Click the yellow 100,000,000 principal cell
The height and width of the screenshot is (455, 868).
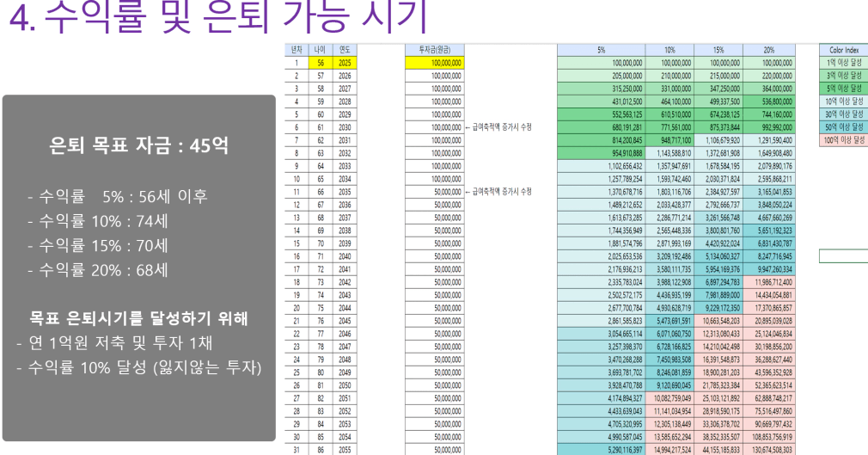(x=435, y=63)
